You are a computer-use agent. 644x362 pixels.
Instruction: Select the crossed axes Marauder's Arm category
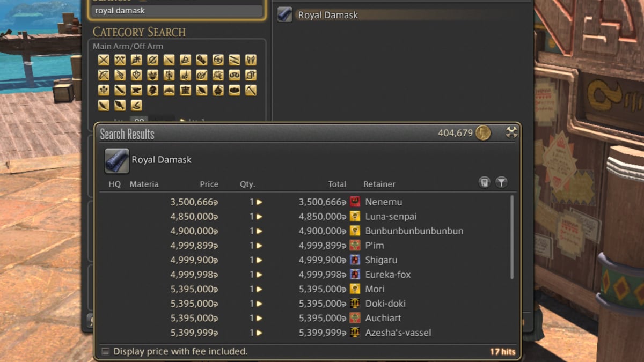tap(119, 60)
